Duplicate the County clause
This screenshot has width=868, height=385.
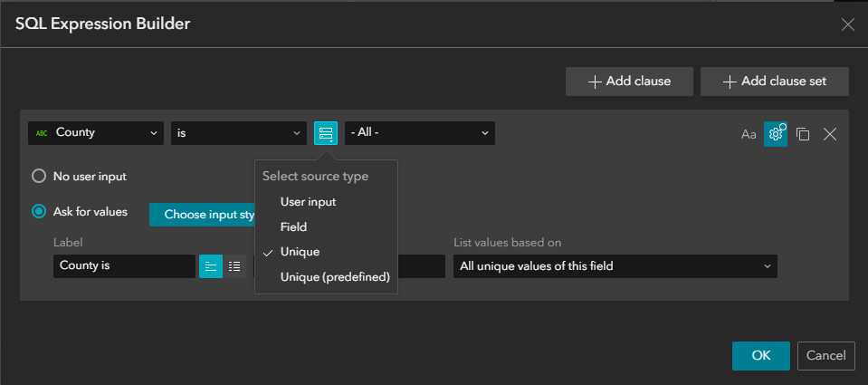803,134
